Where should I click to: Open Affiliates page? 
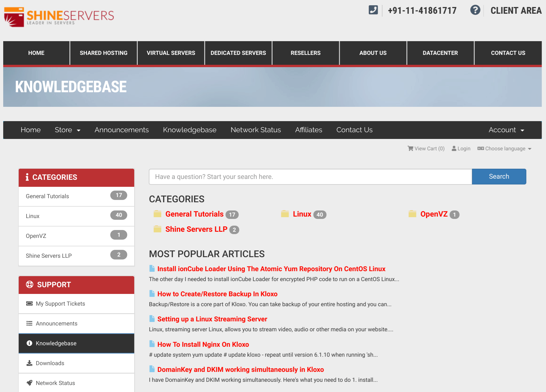(308, 130)
